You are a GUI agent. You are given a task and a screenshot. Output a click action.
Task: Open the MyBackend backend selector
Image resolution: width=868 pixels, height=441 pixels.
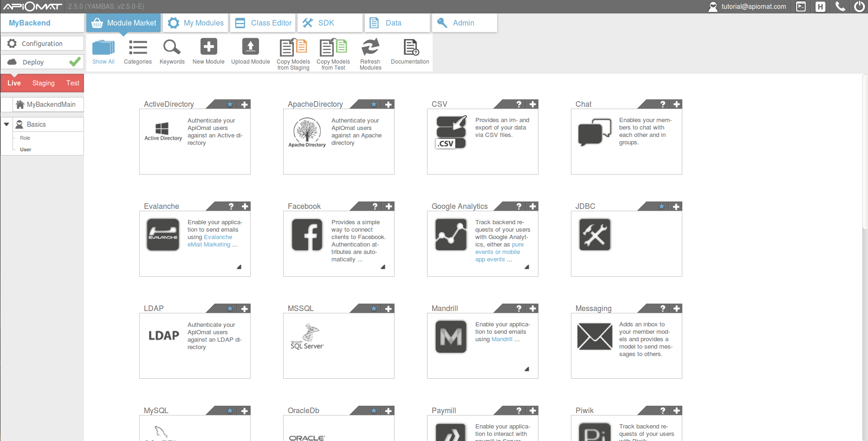pyautogui.click(x=42, y=23)
